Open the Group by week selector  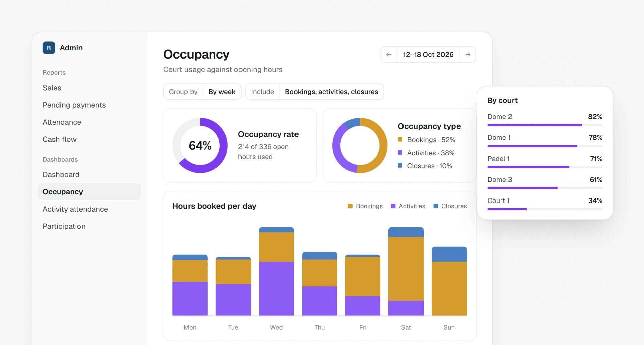point(202,92)
